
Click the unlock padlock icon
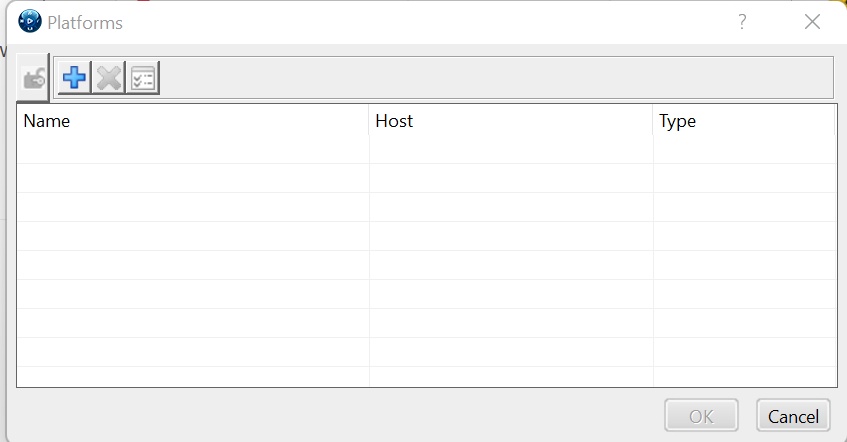[34, 79]
